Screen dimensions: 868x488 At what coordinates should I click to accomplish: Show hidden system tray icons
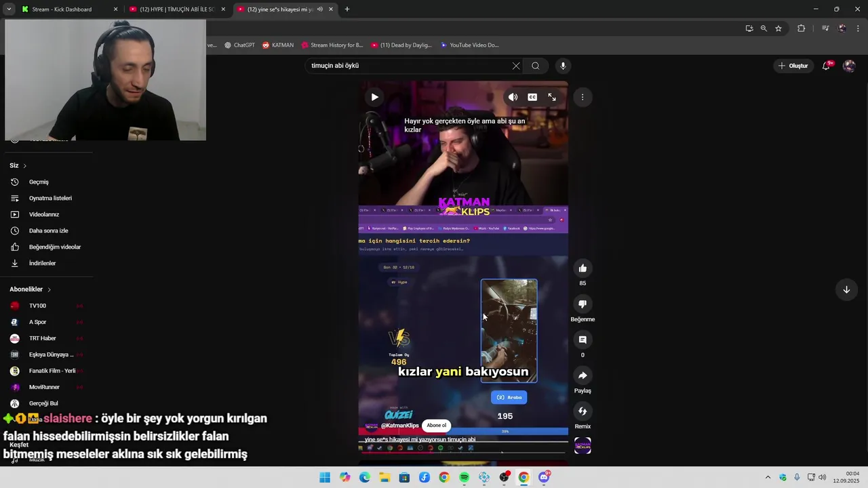768,477
